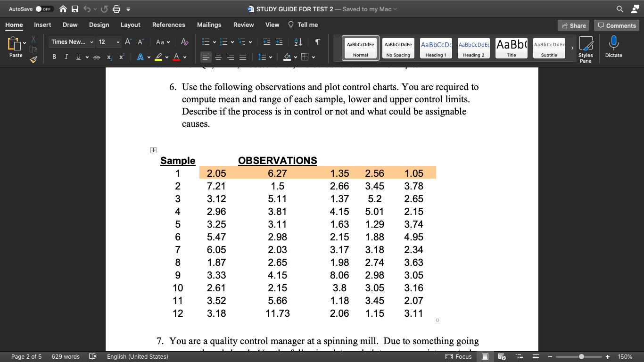
Task: Open the Styles Pane
Action: [x=587, y=47]
